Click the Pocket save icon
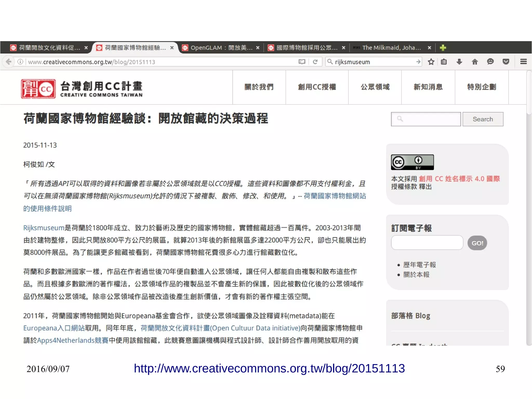The height and width of the screenshot is (399, 532). pos(506,62)
